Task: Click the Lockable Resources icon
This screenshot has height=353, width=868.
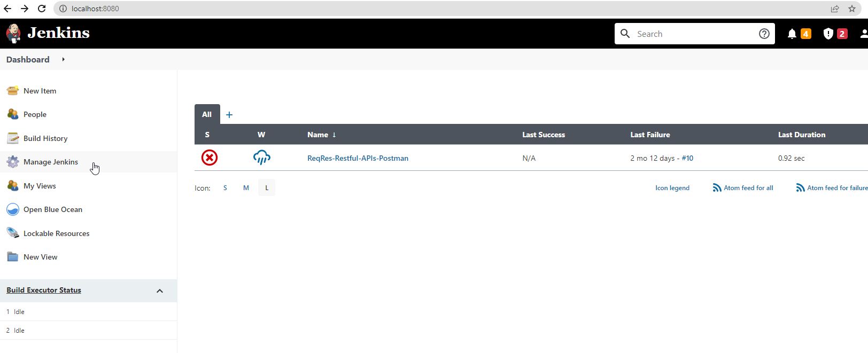Action: 13,233
